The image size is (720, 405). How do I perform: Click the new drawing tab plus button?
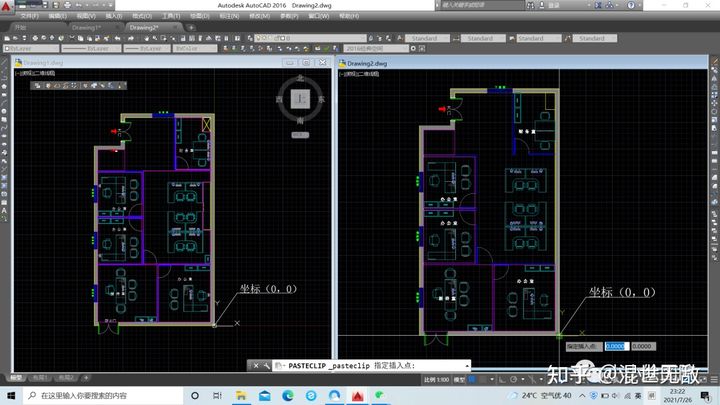click(x=191, y=28)
